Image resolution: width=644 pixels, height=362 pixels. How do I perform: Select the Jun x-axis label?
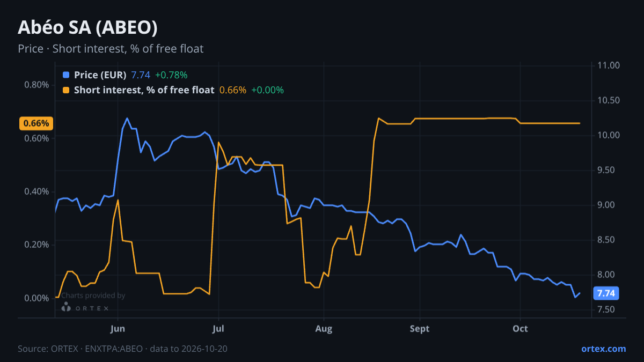[118, 329]
